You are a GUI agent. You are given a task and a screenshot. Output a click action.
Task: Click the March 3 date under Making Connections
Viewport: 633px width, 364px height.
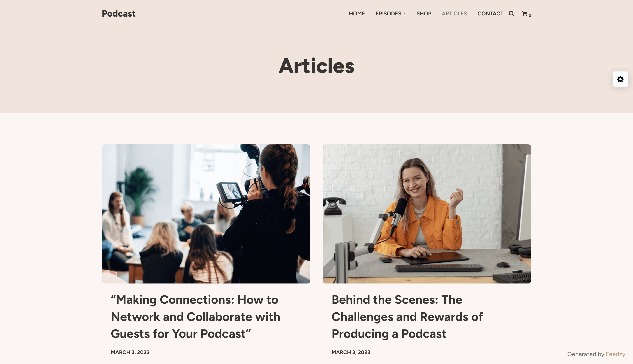click(x=130, y=352)
